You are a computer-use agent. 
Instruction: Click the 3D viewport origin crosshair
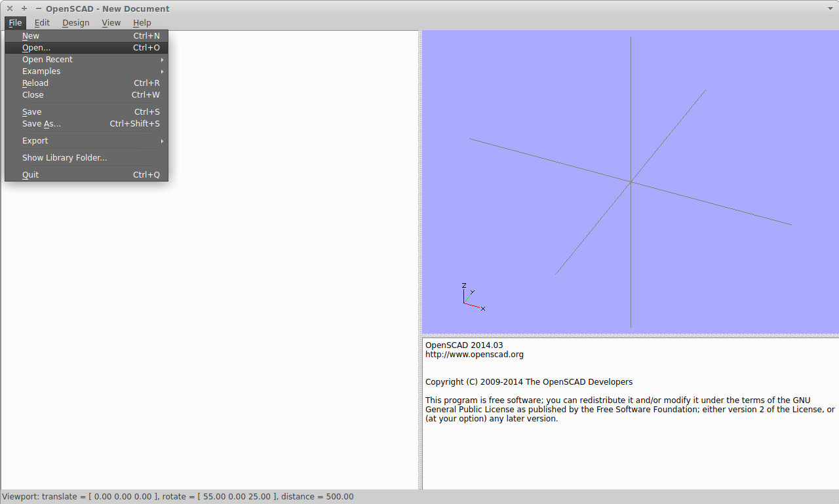point(631,182)
